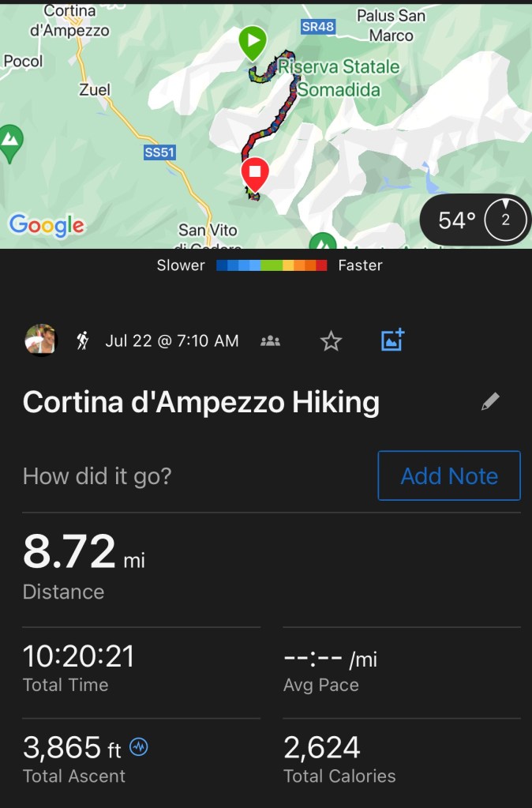Image resolution: width=532 pixels, height=808 pixels.
Task: Tap the Cortina d'Ampezzo Hiking title
Action: pos(201,402)
